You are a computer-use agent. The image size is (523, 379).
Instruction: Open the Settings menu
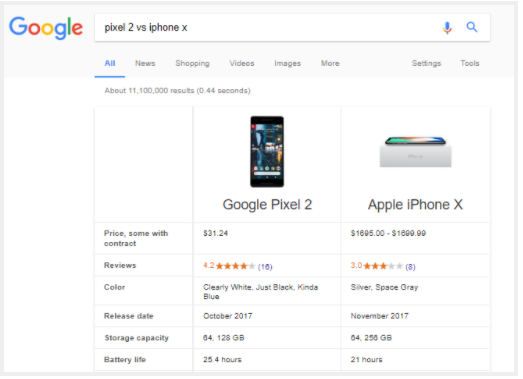click(x=426, y=63)
